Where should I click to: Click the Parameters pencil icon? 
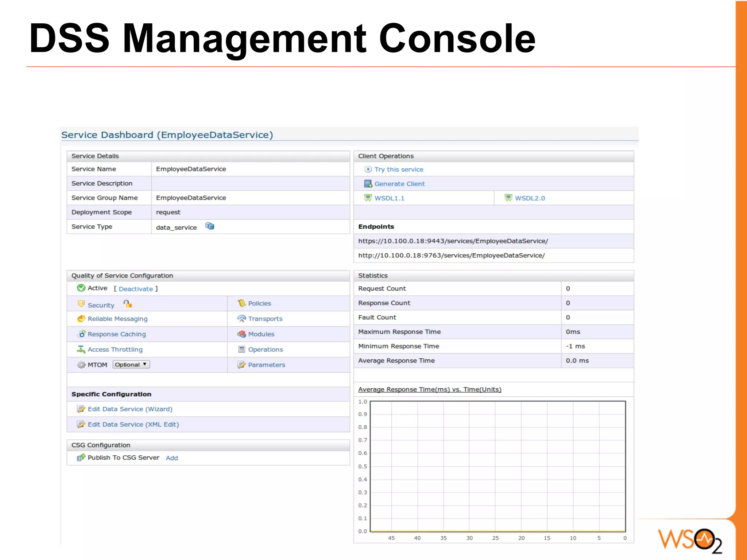coord(241,365)
